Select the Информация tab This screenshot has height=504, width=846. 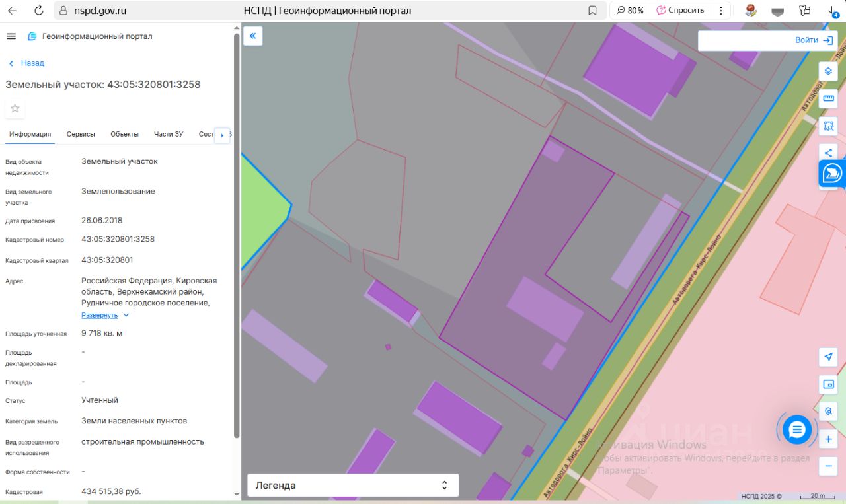point(30,134)
